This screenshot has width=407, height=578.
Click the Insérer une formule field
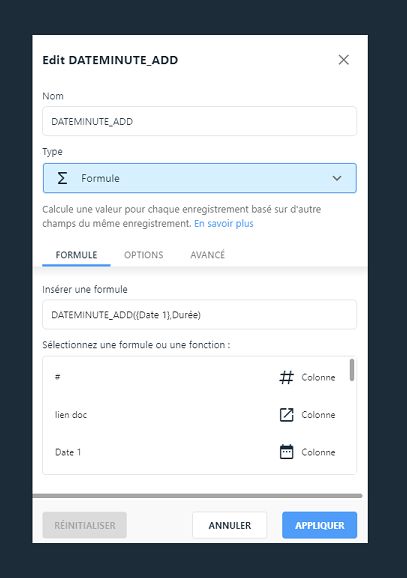click(199, 315)
